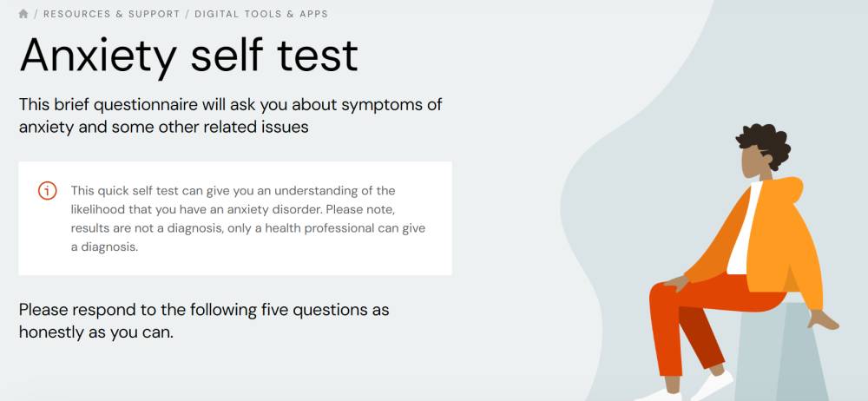Go to the home page via breadcrumb house icon
868x401 pixels.
tap(23, 14)
